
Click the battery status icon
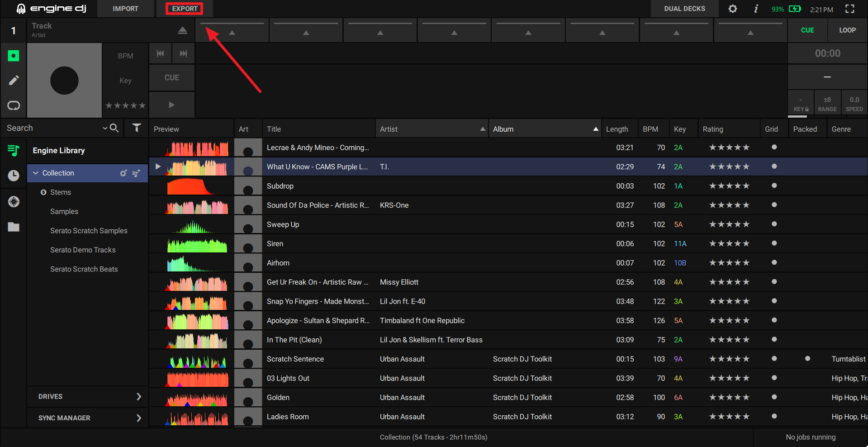[795, 9]
